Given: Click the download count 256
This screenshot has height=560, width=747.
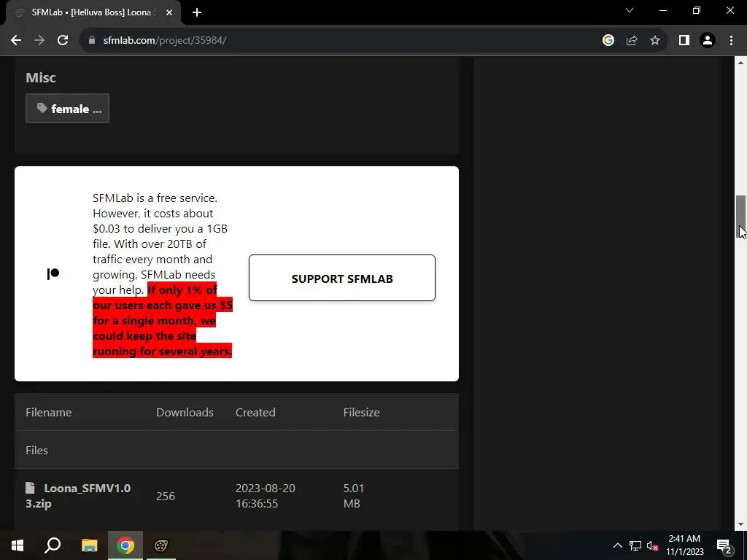Looking at the screenshot, I should pyautogui.click(x=166, y=496).
